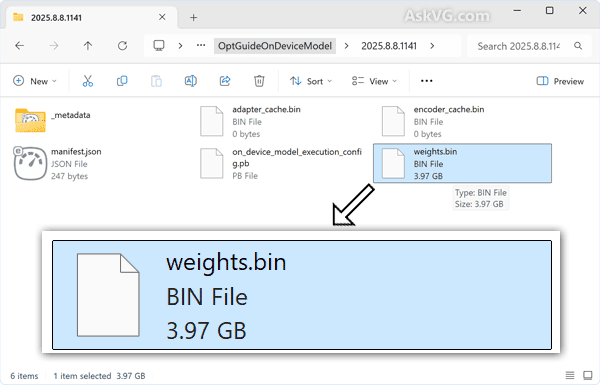Click the 2025.8.8.1141 breadcrumb segment
Viewport: 600px width, 385px height.
tap(389, 46)
